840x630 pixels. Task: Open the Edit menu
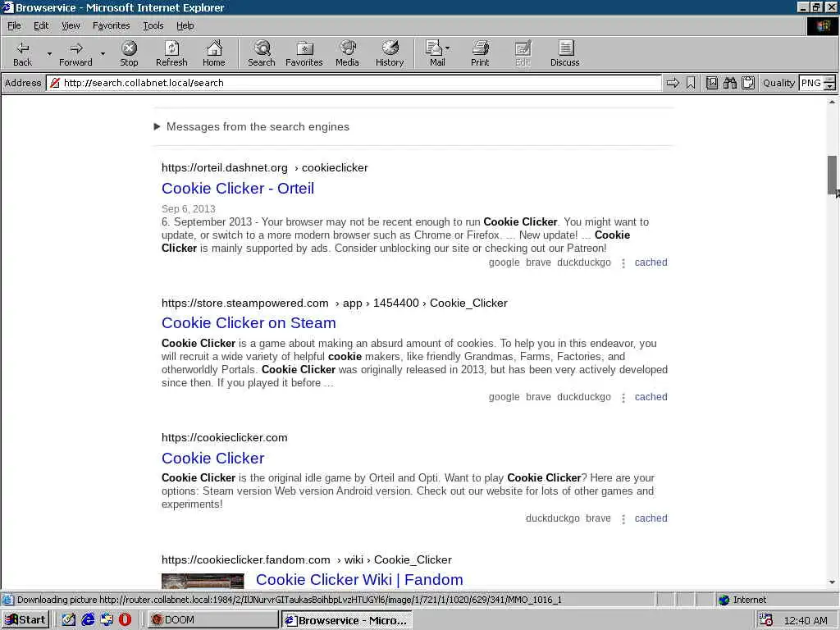coord(41,25)
